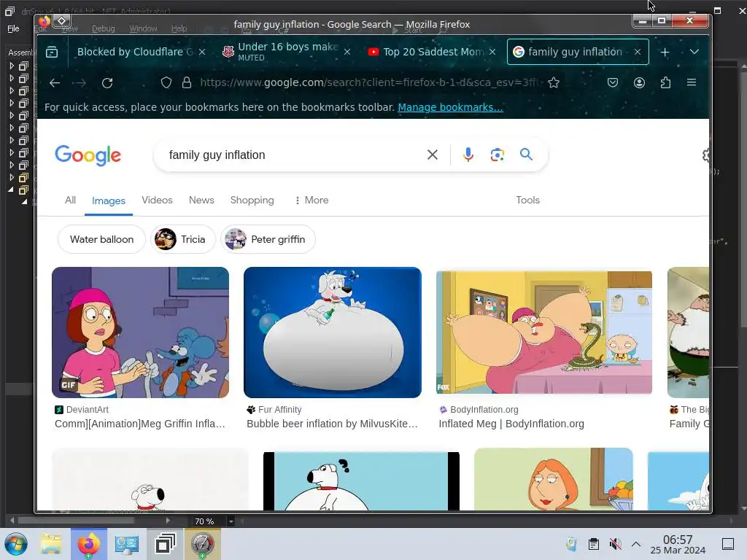Open a new tab with plus button
Viewport: 747px width, 560px height.
coord(665,52)
